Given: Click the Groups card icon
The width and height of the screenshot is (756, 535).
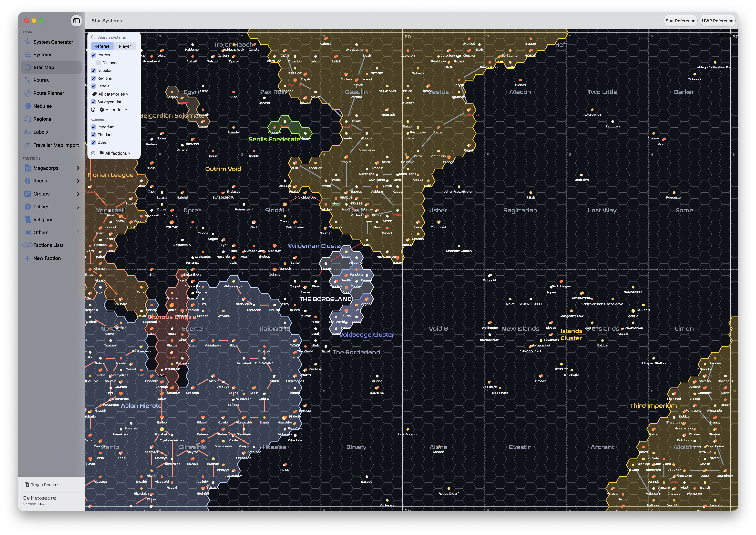Looking at the screenshot, I should 28,194.
